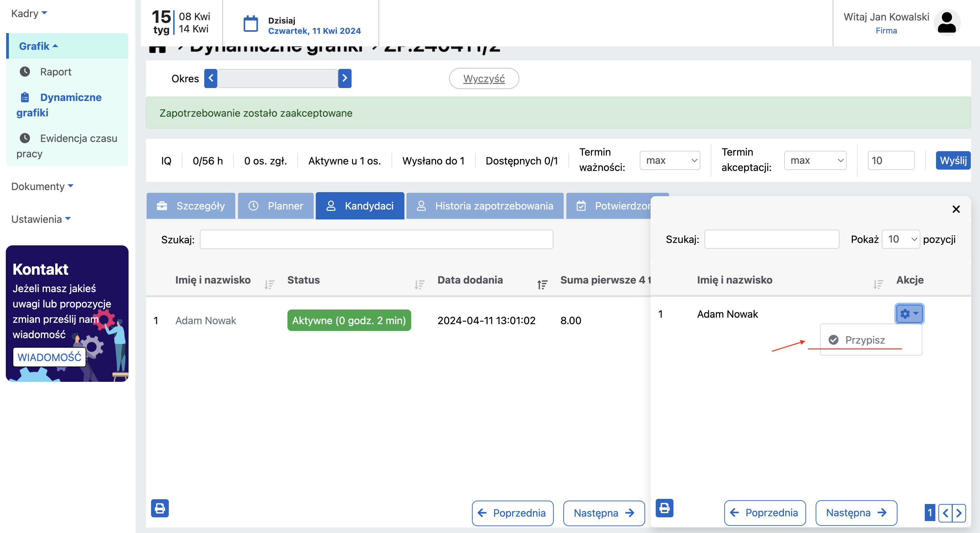Open the Potwierdzone tab
Image resolution: width=980 pixels, height=533 pixels.
click(x=609, y=205)
